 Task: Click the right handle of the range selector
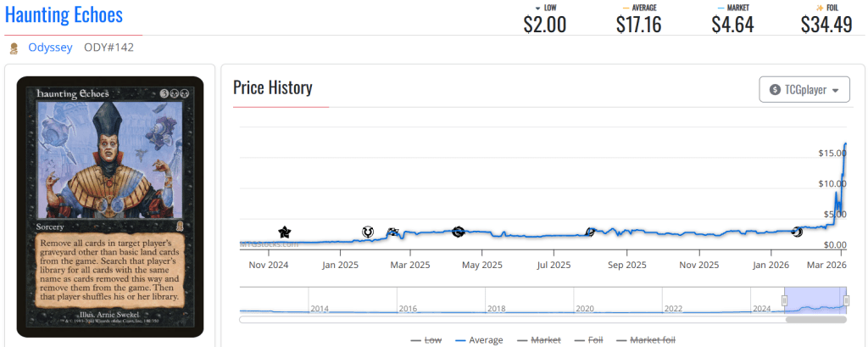click(847, 300)
